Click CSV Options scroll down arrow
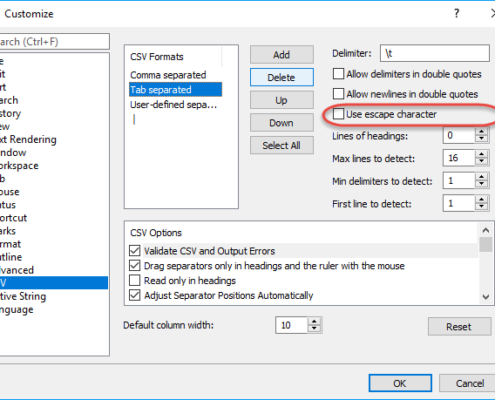 [486, 296]
